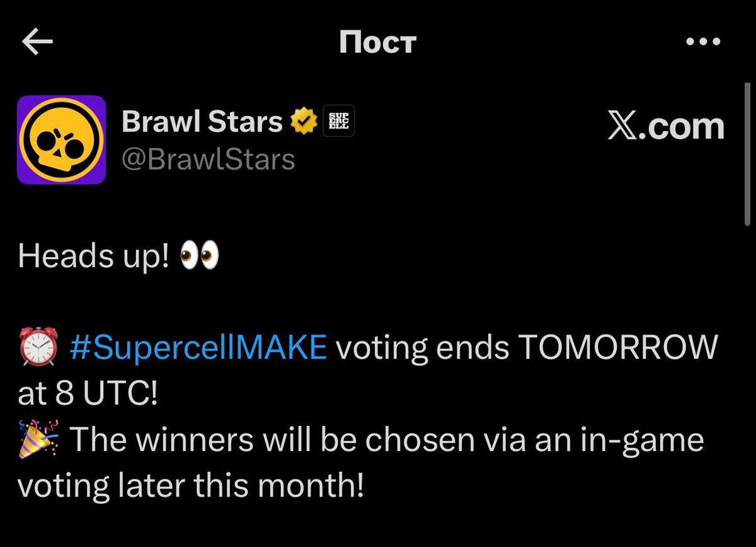Tap the back arrow in the header
Screen dimensions: 756x547
pos(37,42)
